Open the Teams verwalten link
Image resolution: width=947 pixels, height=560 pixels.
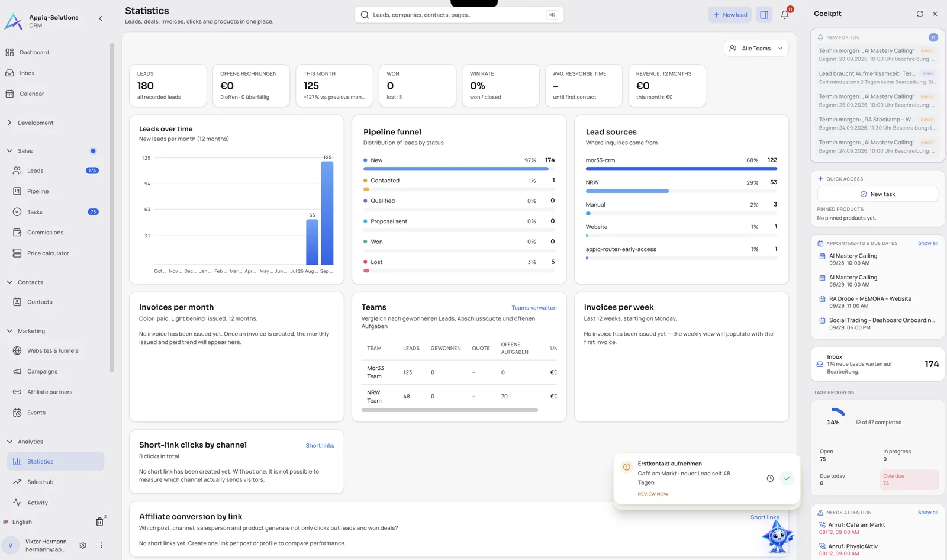[534, 308]
